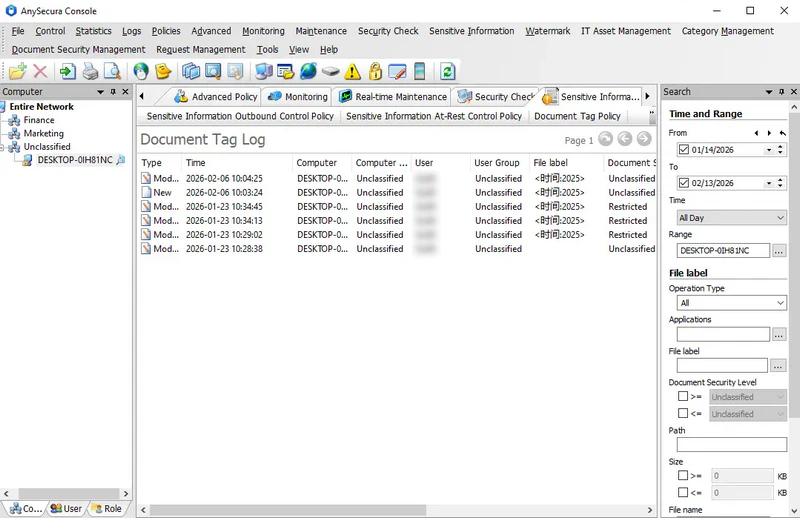Open the Policies menu

tap(166, 31)
